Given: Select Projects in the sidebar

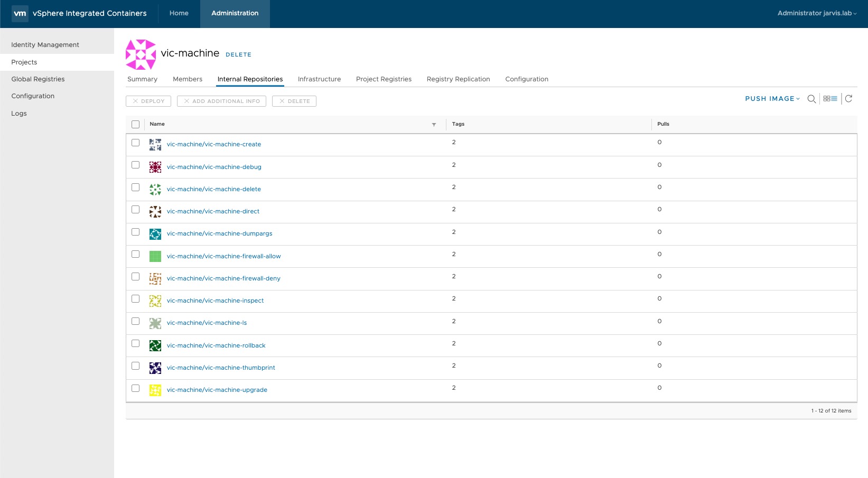Looking at the screenshot, I should pyautogui.click(x=57, y=62).
